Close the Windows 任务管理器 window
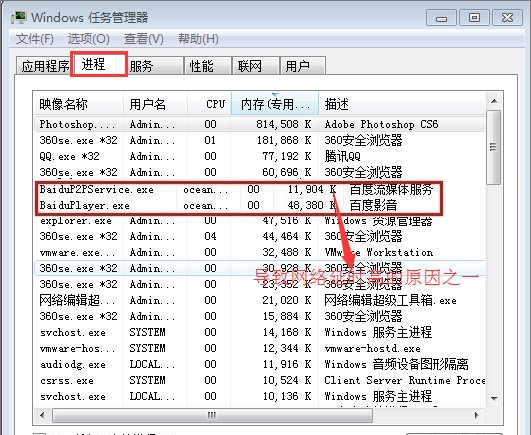Viewport: 531px width, 435px height. [507, 18]
